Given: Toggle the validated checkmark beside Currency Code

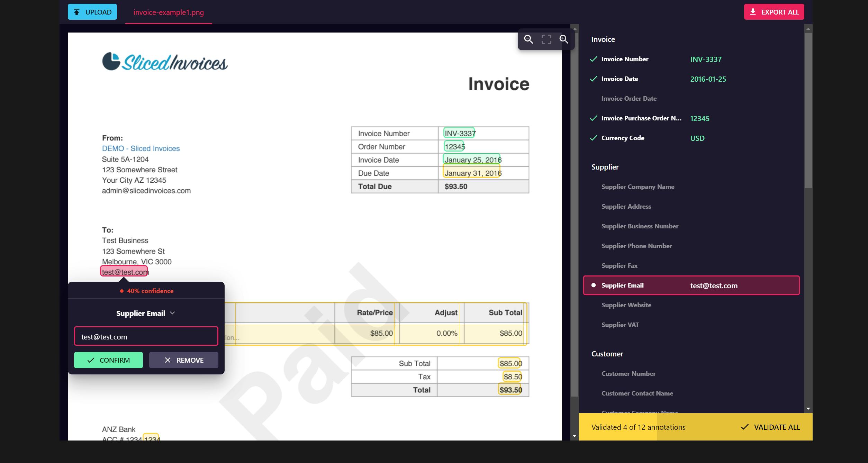Looking at the screenshot, I should click(594, 137).
